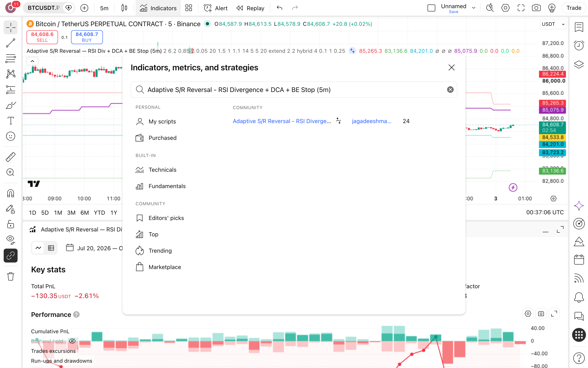588x368 pixels.
Task: Start bar Replay mode
Action: tap(250, 8)
